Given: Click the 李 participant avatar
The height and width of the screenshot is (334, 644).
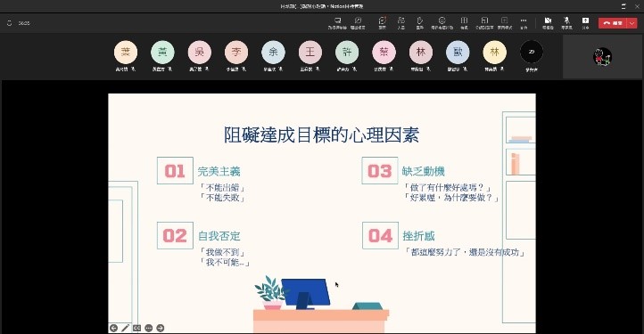Looking at the screenshot, I should pos(236,53).
